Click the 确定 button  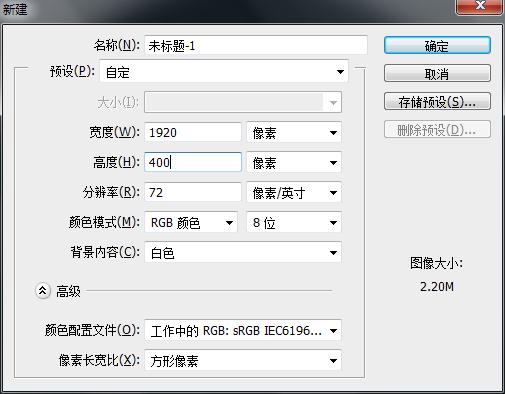point(437,45)
